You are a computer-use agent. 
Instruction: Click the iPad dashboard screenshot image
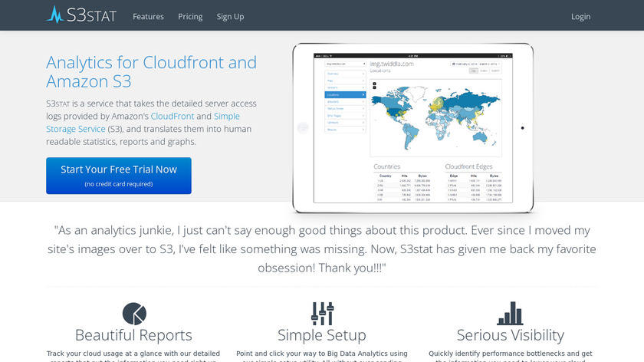click(x=413, y=128)
